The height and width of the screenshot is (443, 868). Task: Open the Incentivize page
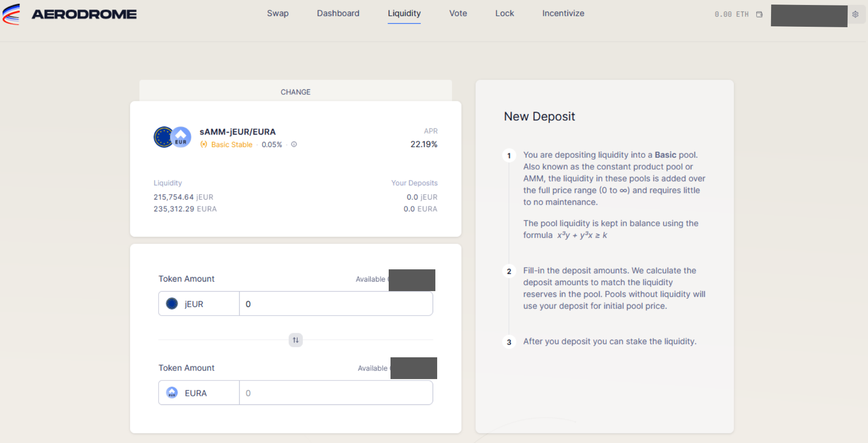(563, 14)
